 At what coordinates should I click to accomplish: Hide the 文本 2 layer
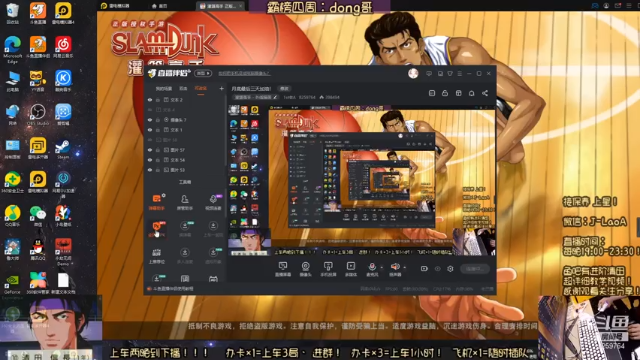point(150,100)
